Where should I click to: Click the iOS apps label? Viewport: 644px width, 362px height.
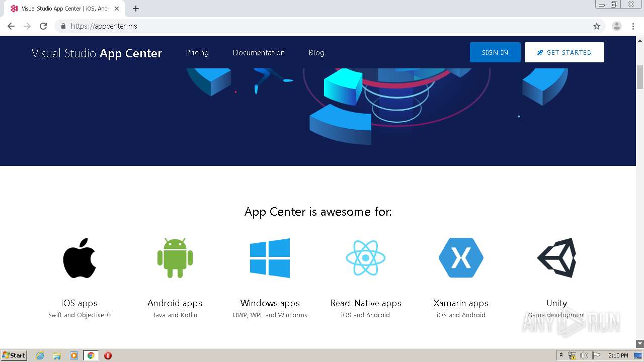coord(79,303)
